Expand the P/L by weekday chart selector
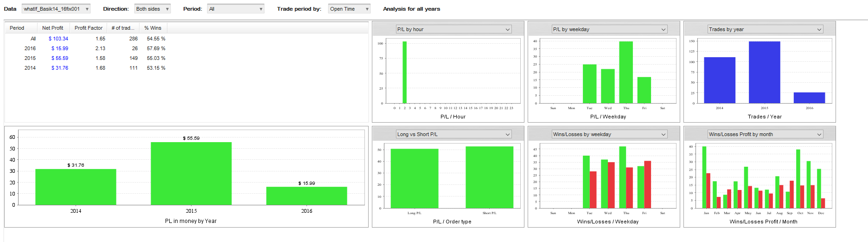Screen dimensions: 868x242 coord(610,29)
